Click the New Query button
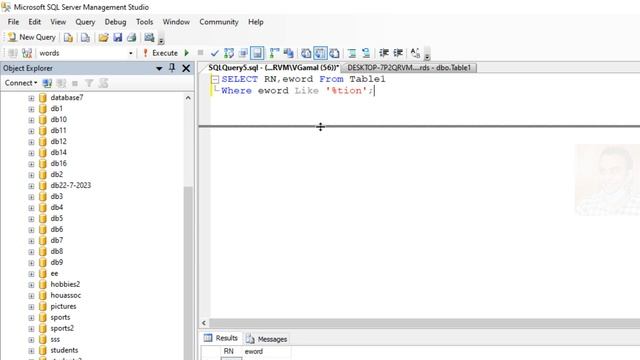Viewport: 640px width, 360px height. (31, 37)
